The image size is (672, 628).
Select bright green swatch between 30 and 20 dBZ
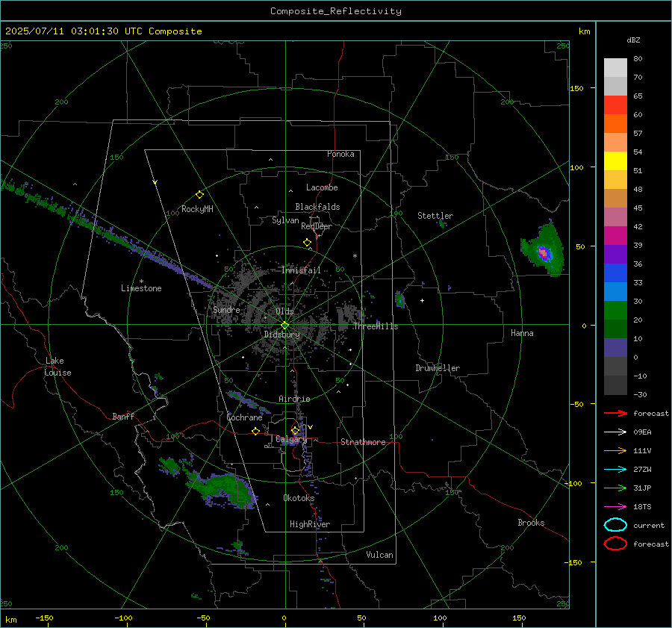pyautogui.click(x=615, y=311)
